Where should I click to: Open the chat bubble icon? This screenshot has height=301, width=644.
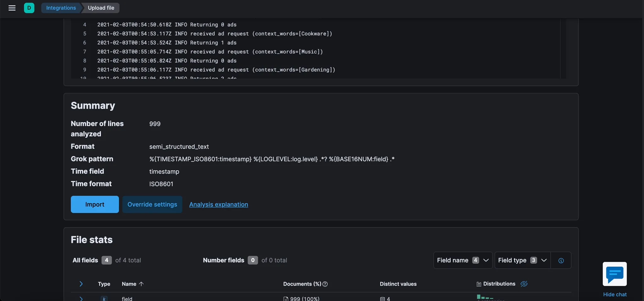tap(614, 274)
